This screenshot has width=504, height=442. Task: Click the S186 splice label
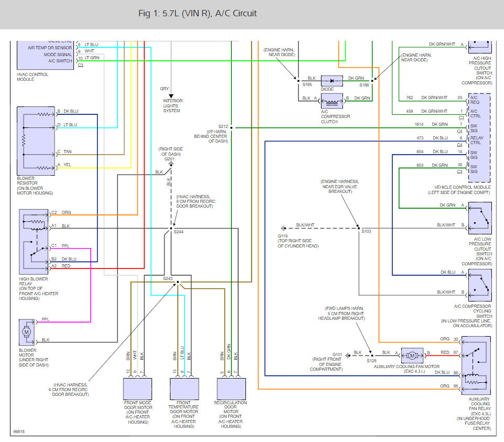coord(364,85)
